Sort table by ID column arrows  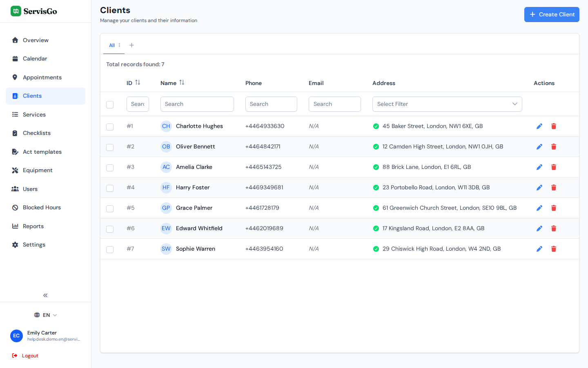[138, 83]
